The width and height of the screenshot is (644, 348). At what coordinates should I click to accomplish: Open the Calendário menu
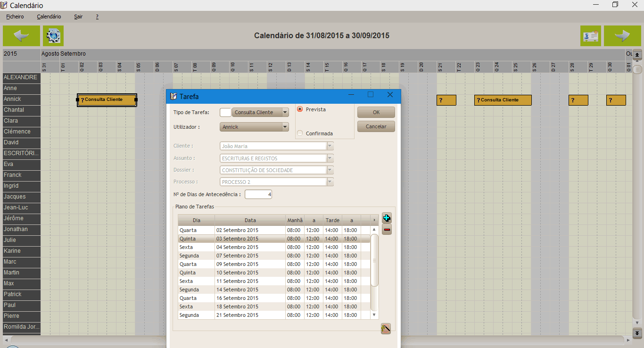coord(49,17)
